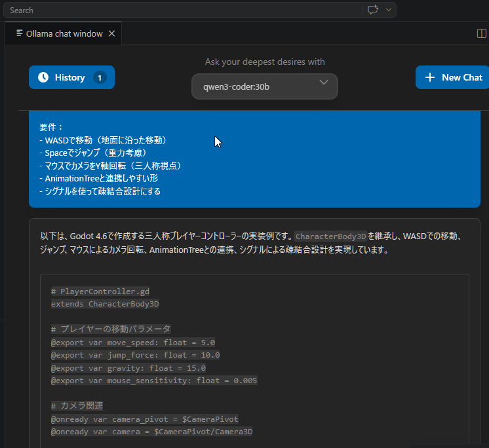The width and height of the screenshot is (489, 448).
Task: Click the camera_pivot onready variable line
Action: click(145, 419)
